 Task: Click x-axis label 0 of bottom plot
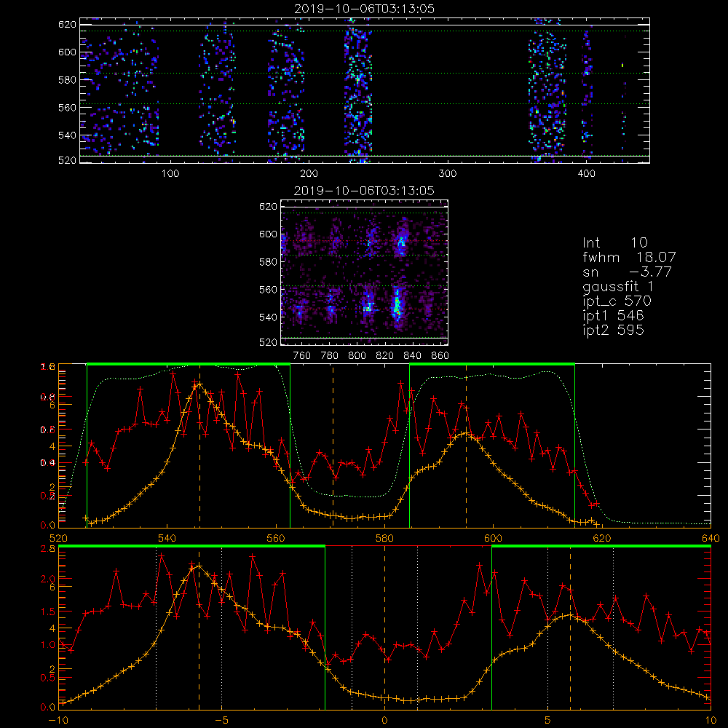[x=384, y=721]
